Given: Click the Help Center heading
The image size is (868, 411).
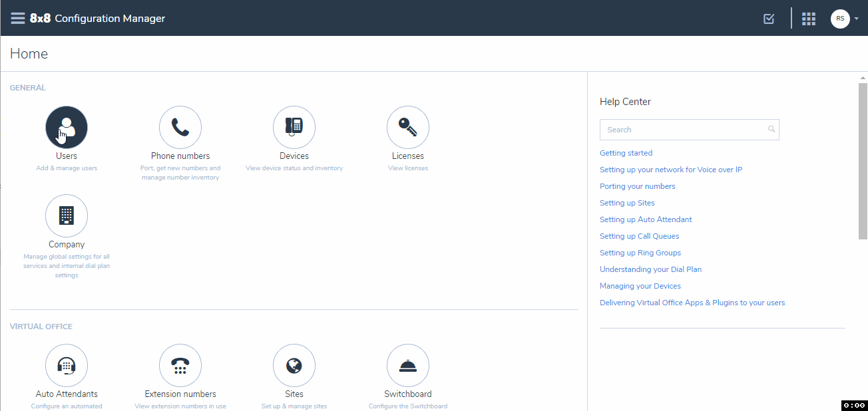Looking at the screenshot, I should click(x=625, y=102).
